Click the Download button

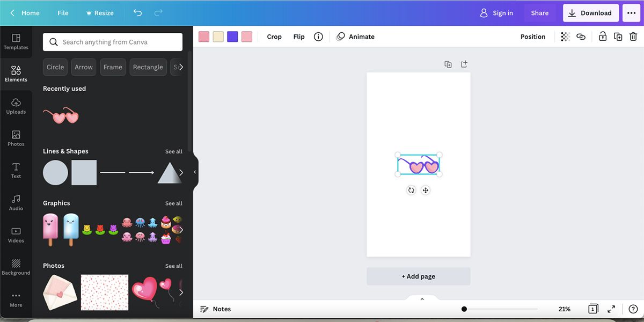pos(590,12)
